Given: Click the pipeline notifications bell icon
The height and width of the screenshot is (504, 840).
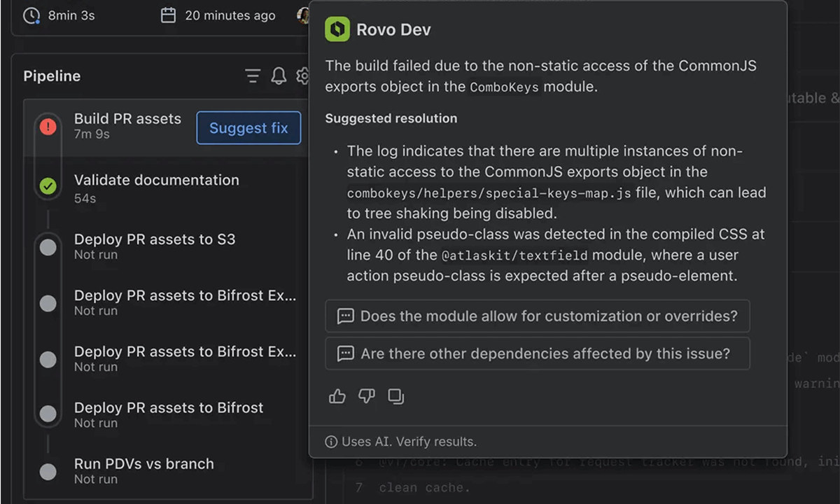Looking at the screenshot, I should (x=279, y=76).
